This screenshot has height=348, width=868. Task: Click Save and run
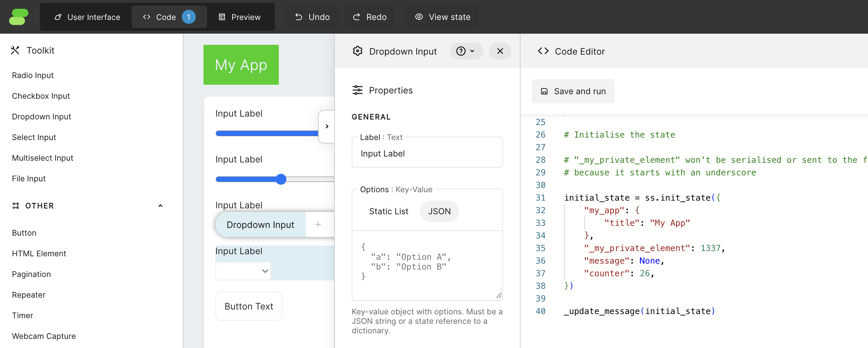(573, 91)
